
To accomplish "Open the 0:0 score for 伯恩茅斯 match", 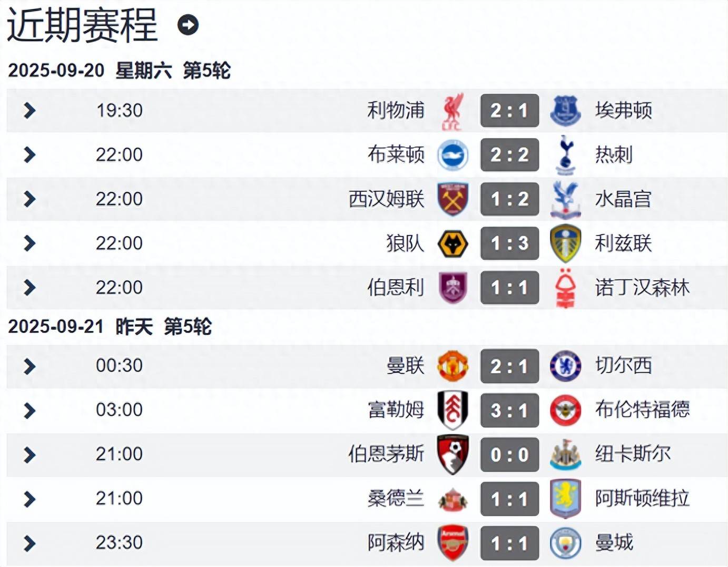I will pyautogui.click(x=509, y=454).
